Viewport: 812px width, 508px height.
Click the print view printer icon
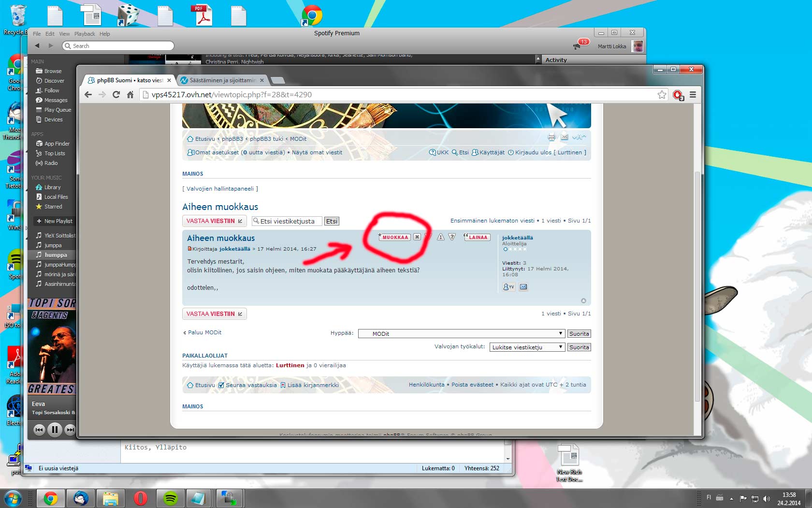tap(551, 138)
